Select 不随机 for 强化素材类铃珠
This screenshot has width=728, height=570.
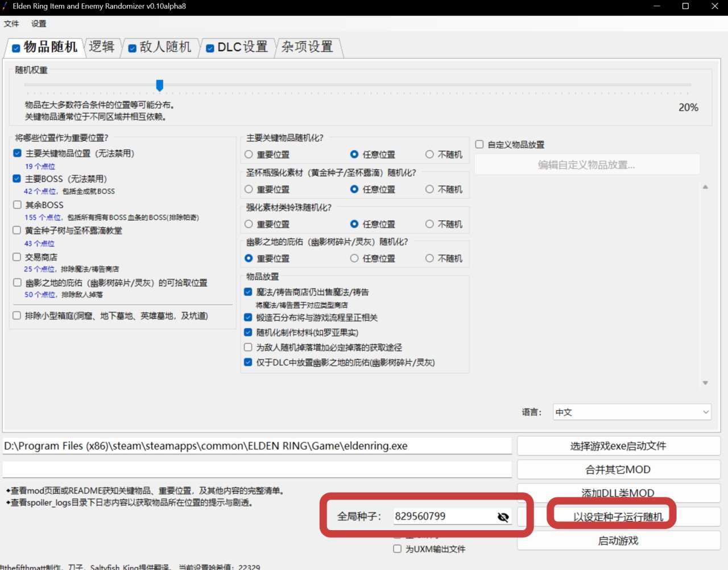pos(429,224)
